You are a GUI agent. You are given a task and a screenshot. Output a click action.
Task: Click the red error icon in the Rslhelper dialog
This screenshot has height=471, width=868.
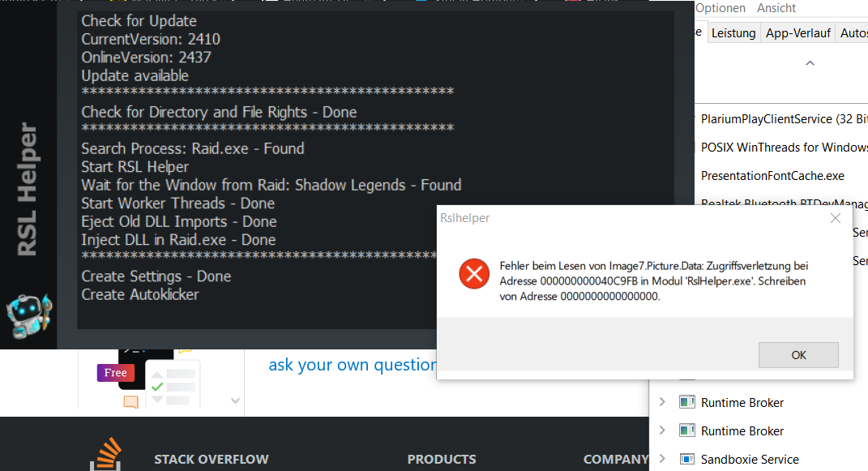pos(474,273)
